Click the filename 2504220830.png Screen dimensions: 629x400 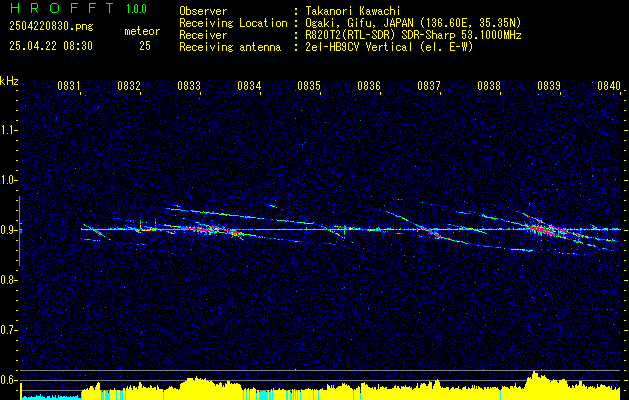(51, 27)
